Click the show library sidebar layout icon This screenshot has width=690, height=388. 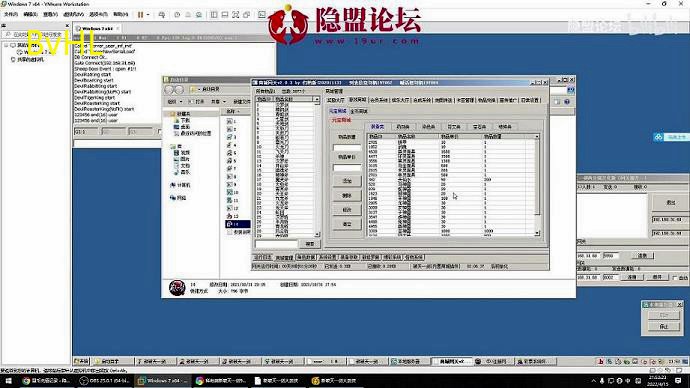[x=214, y=15]
